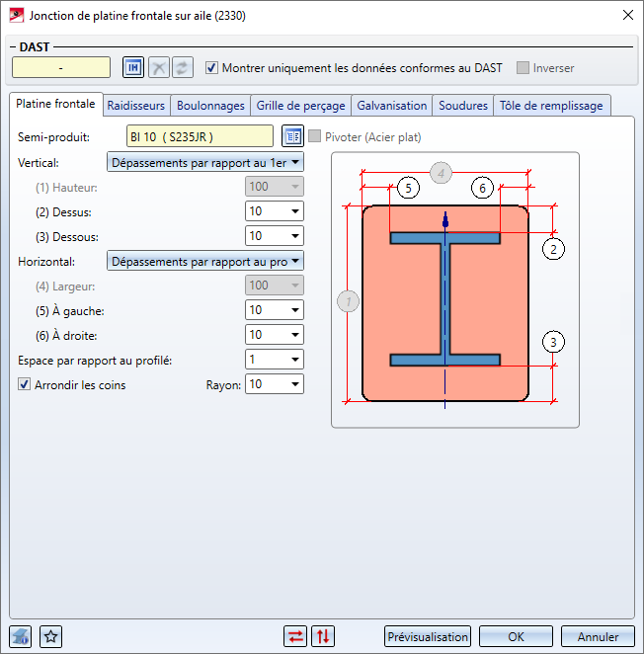
Task: Click greyed circled number 4 in the diagram
Action: [x=441, y=173]
